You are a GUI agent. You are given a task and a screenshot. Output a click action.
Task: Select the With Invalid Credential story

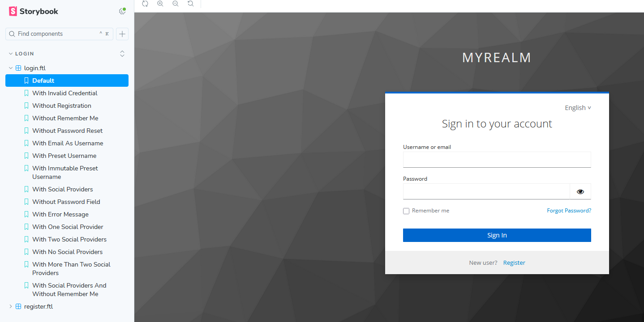coord(64,93)
